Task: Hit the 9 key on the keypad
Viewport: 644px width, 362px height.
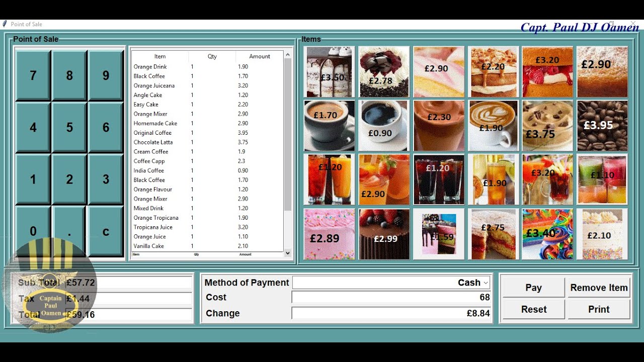Action: tap(106, 75)
